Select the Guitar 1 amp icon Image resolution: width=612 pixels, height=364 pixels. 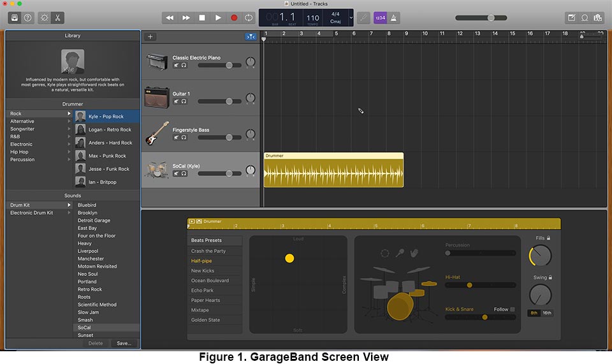[x=157, y=98]
